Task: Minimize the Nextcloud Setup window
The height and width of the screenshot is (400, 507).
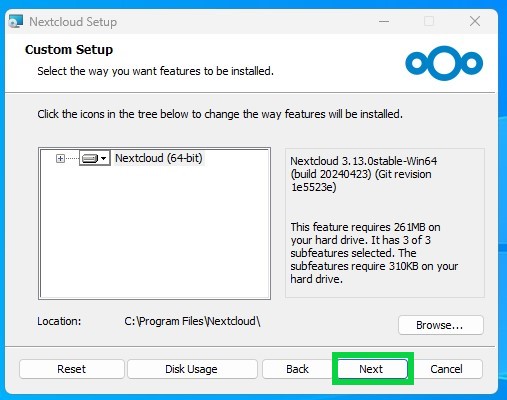Action: click(384, 22)
